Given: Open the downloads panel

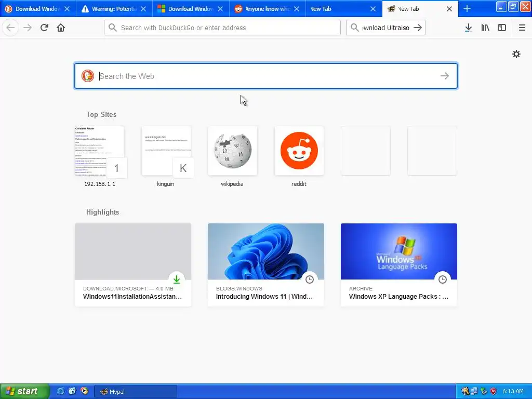Looking at the screenshot, I should pyautogui.click(x=468, y=28).
